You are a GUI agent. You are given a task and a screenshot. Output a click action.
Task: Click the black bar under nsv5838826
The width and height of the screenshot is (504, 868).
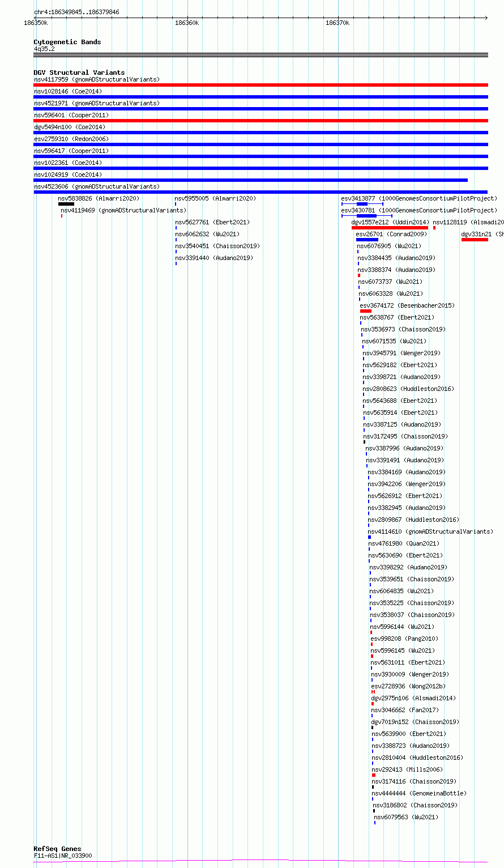click(66, 204)
